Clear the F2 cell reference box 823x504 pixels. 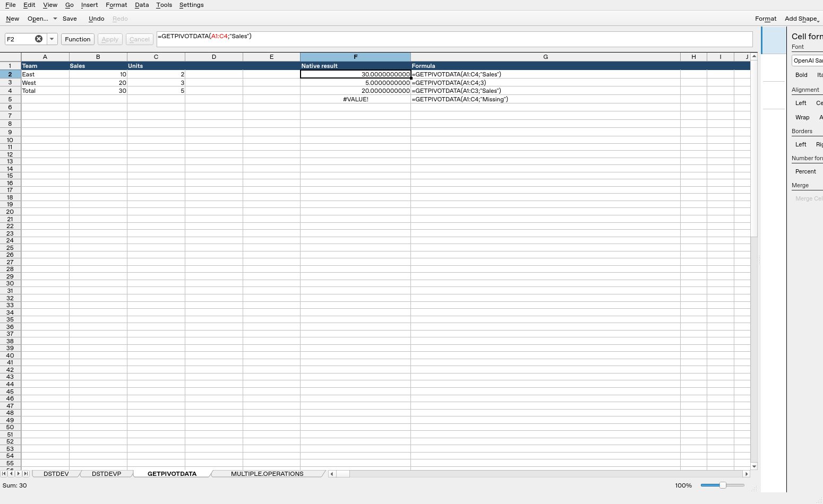click(x=39, y=39)
